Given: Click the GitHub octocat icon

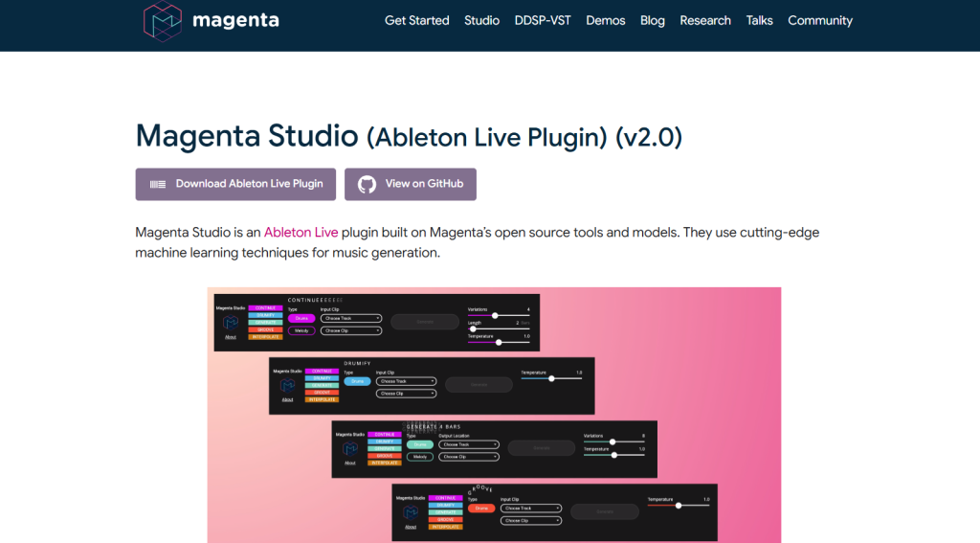Looking at the screenshot, I should [x=367, y=184].
